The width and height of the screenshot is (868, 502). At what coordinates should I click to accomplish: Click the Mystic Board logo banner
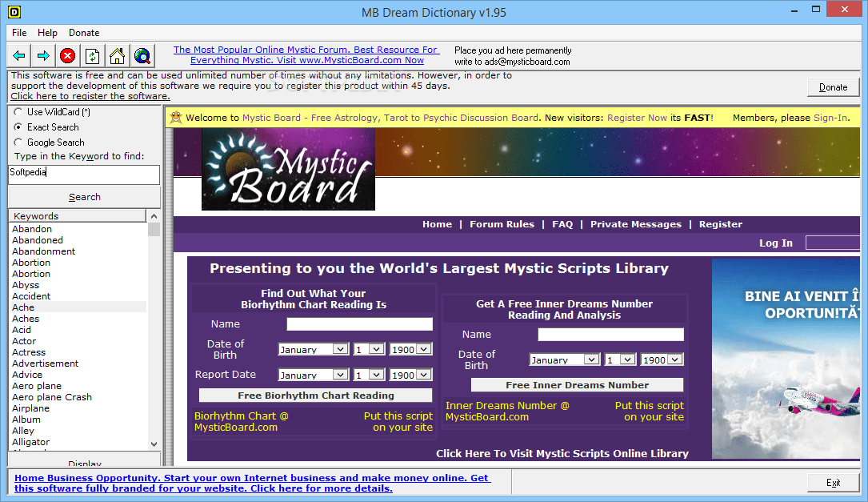(x=288, y=169)
